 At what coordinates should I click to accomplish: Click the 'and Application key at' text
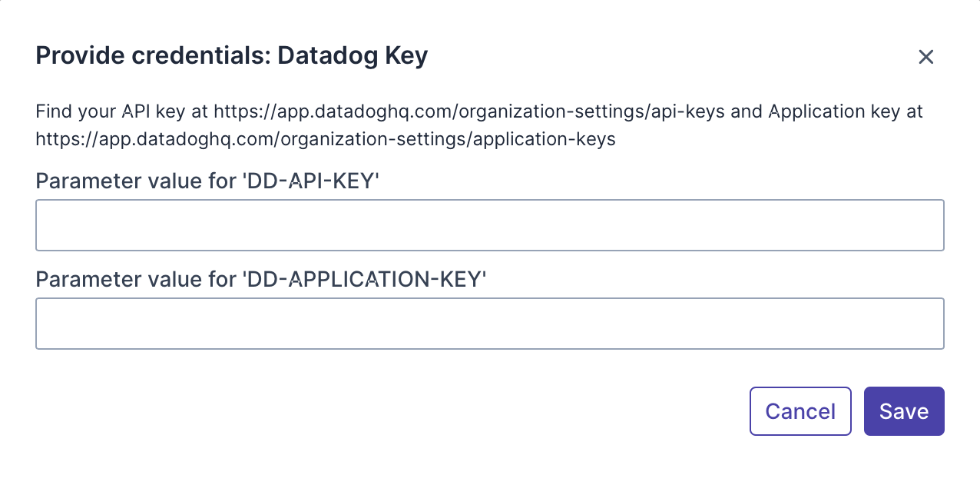pos(826,112)
